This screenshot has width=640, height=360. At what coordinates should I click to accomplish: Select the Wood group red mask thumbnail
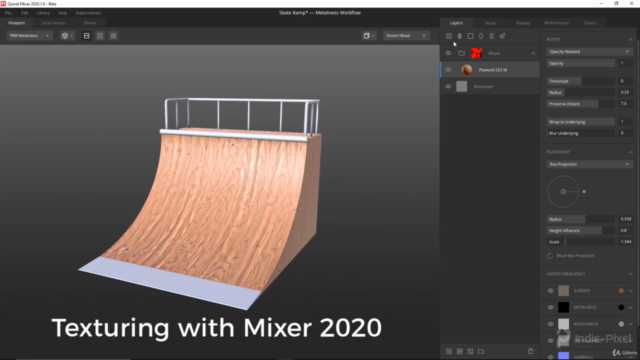[476, 53]
